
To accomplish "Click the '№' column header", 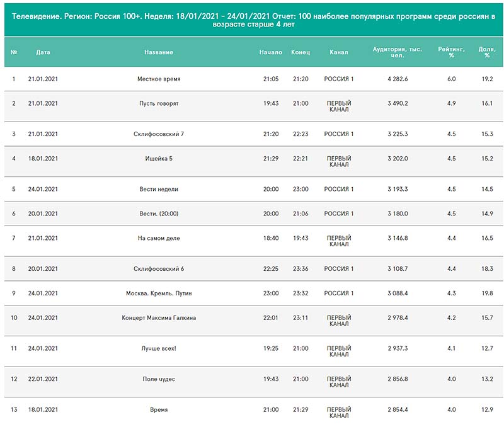I will tap(13, 52).
